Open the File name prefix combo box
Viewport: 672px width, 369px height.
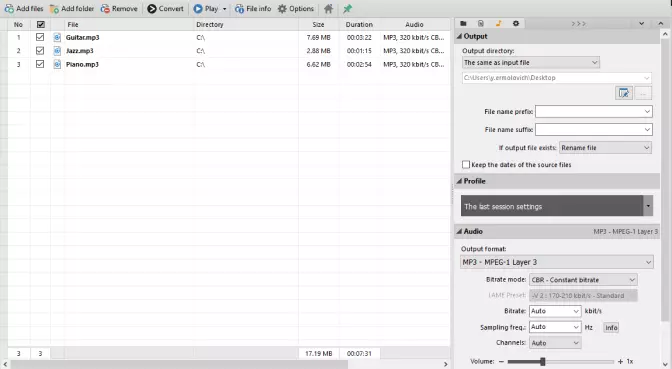pyautogui.click(x=594, y=112)
